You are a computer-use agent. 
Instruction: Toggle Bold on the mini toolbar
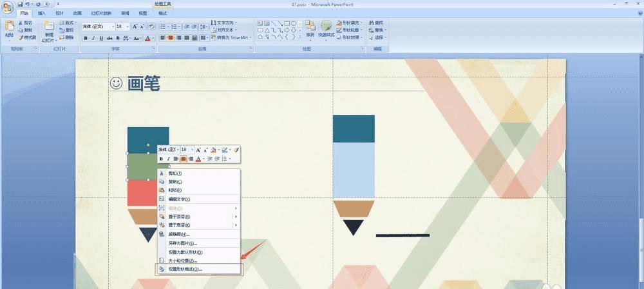[x=161, y=159]
